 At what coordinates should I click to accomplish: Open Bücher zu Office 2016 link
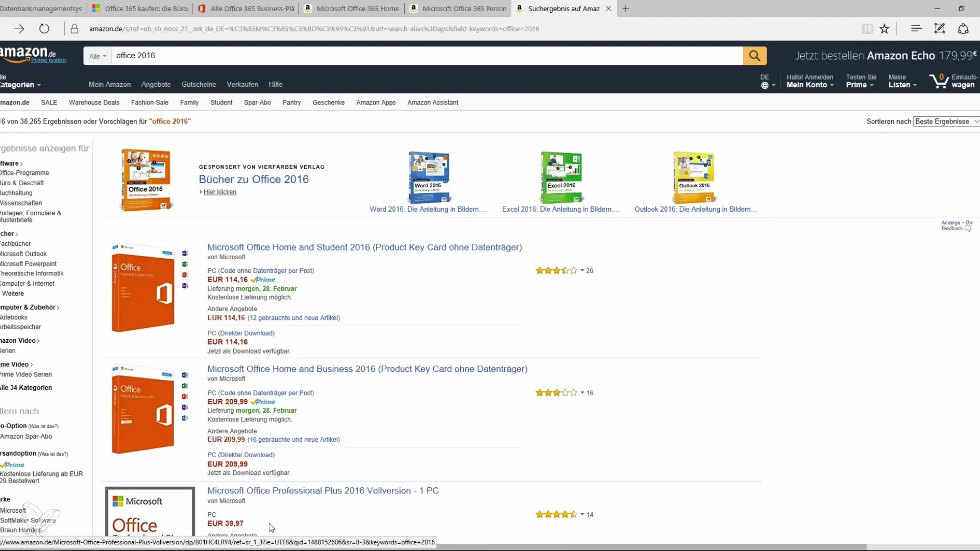coord(254,180)
